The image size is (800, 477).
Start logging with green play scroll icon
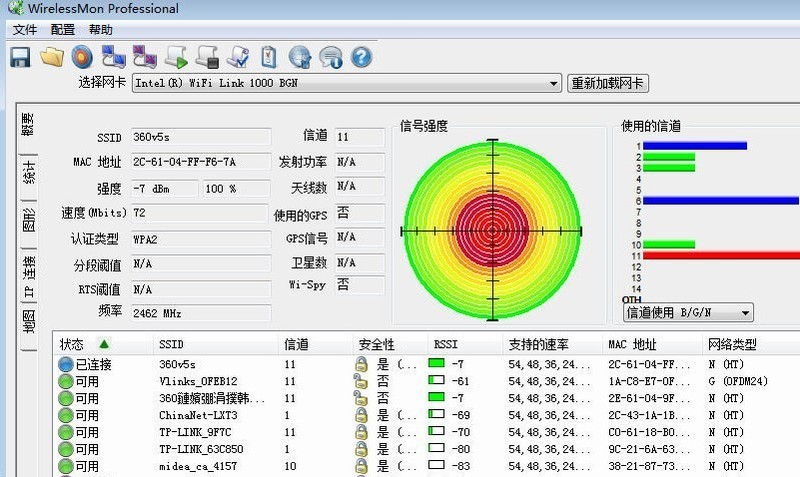tap(177, 57)
